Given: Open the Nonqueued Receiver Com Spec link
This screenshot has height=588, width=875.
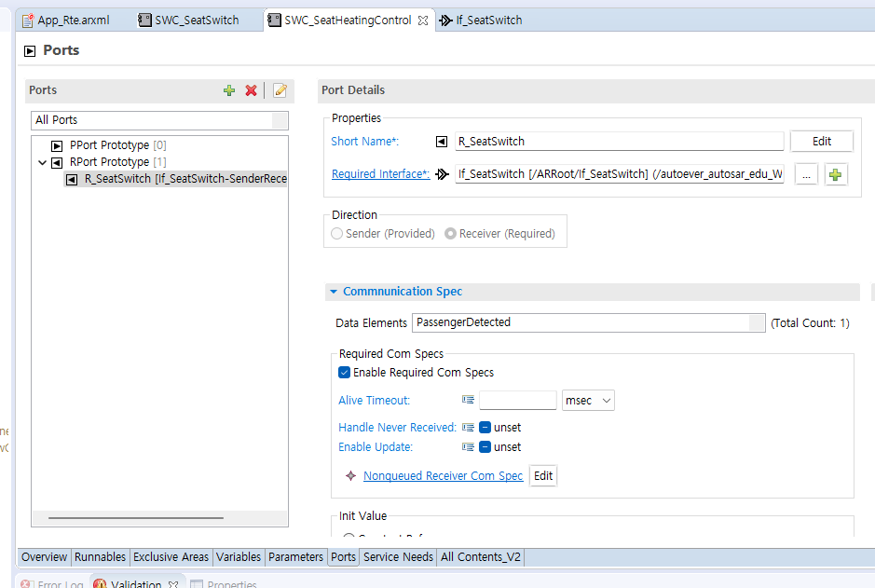Looking at the screenshot, I should click(x=443, y=475).
